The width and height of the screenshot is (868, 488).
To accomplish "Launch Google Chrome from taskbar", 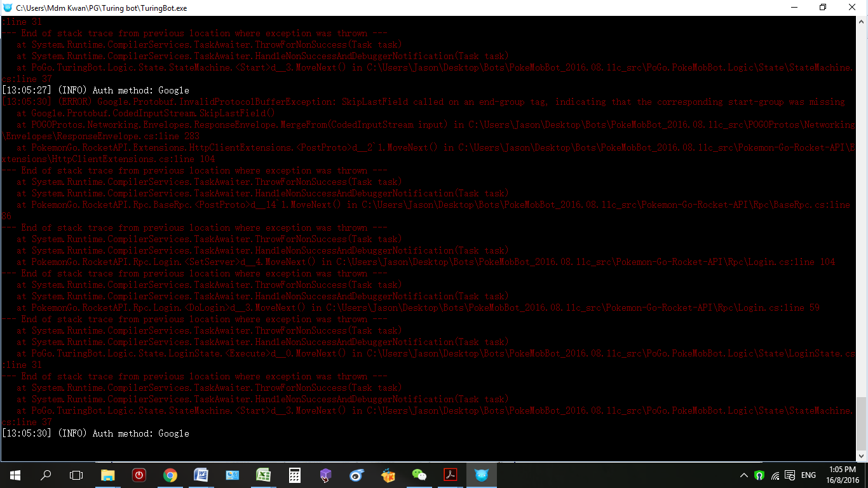I will [170, 475].
